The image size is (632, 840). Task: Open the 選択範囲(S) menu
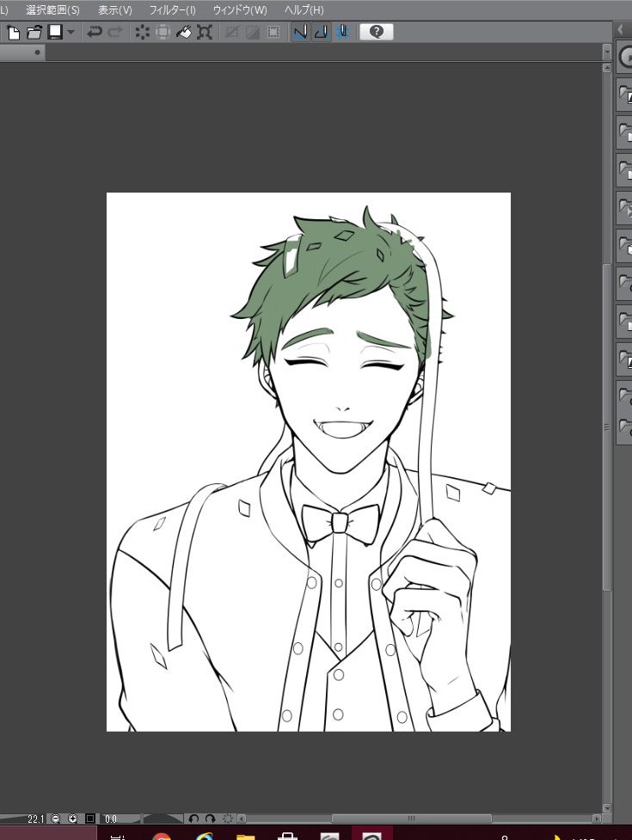click(52, 9)
